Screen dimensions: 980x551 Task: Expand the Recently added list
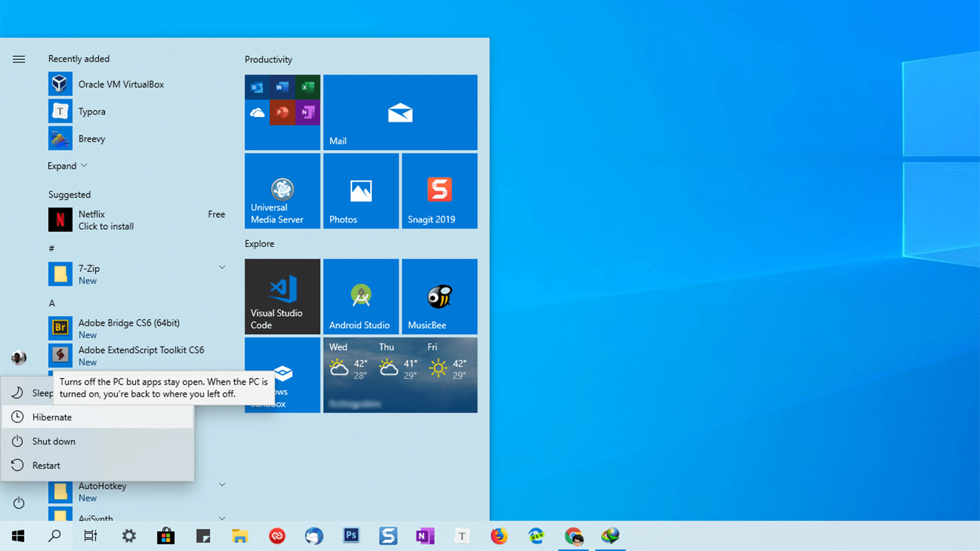pos(67,166)
